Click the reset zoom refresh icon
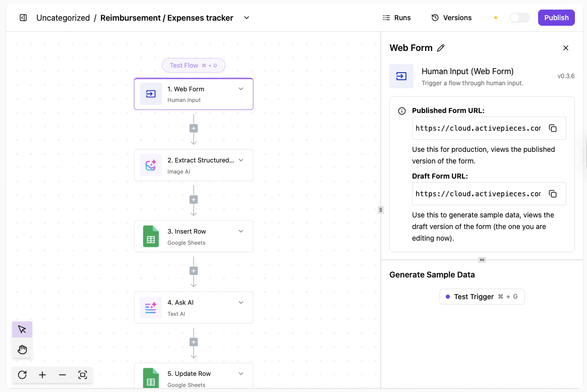 click(22, 375)
